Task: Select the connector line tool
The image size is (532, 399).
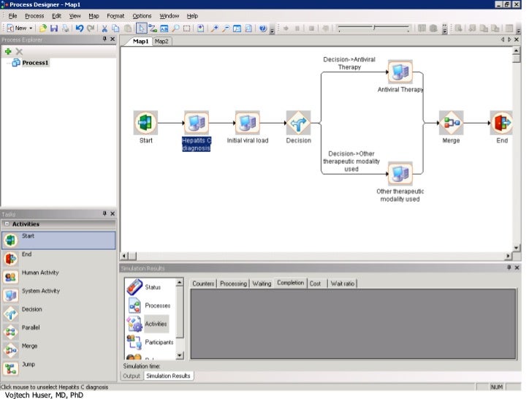Action: 153,28
